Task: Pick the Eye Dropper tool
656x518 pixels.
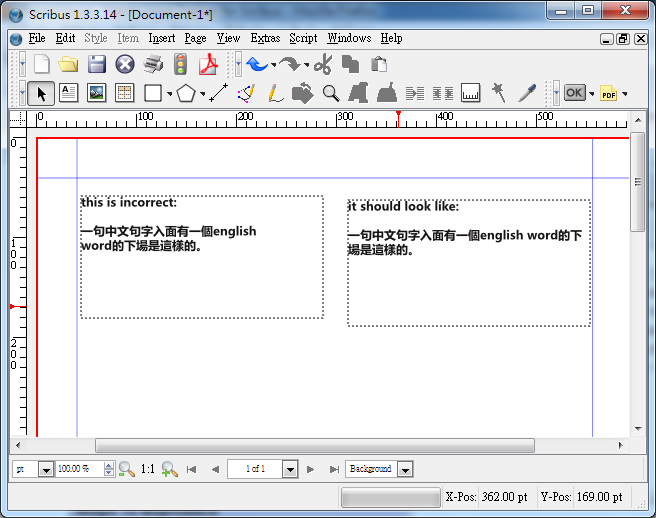Action: point(527,93)
